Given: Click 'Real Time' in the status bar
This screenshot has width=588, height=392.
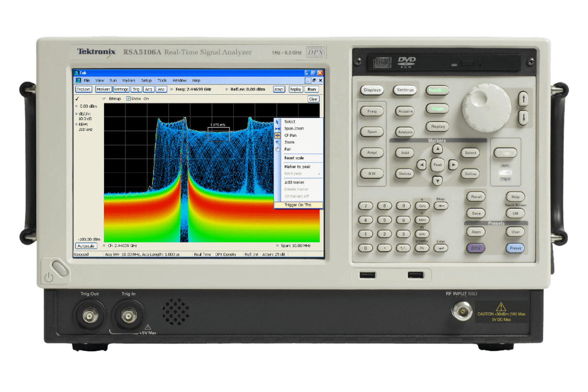Looking at the screenshot, I should (202, 255).
